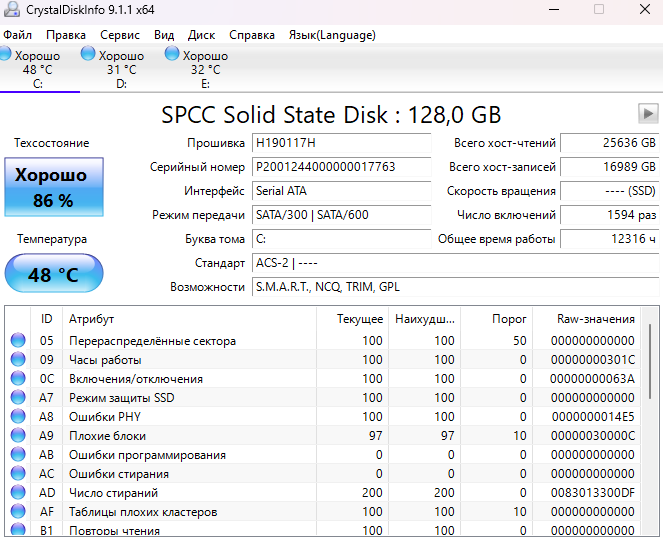Click the ACS-2 standard field

(x=455, y=263)
